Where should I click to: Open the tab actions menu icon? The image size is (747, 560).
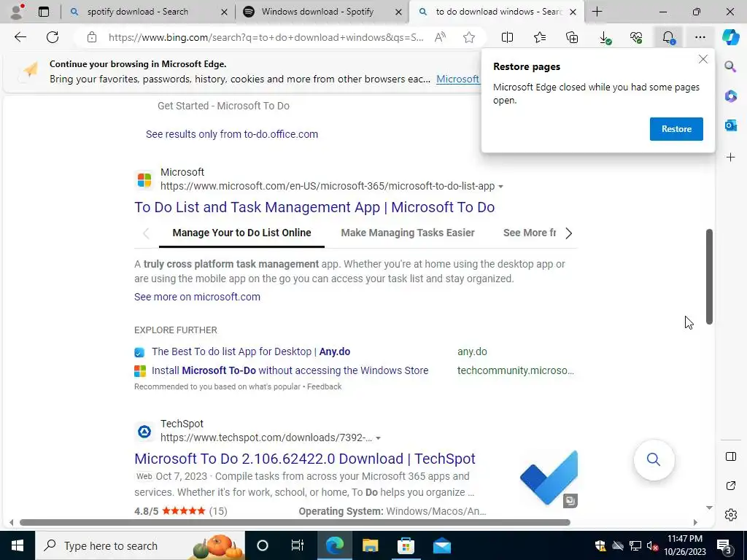point(44,12)
